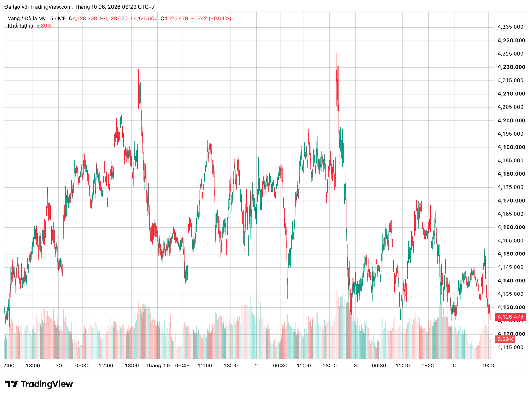Viewport: 532px width, 397px height.
Task: Click the 4,220.000 price axis label
Action: click(511, 67)
